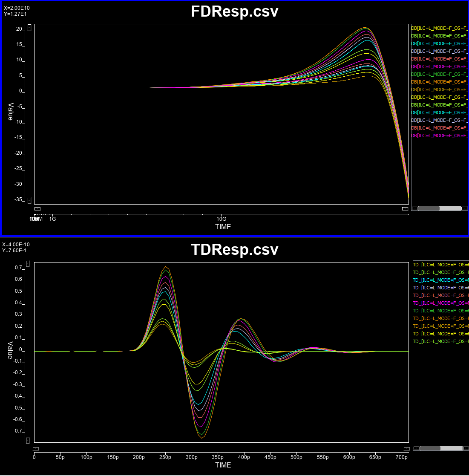This screenshot has width=469, height=476.
Task: Click the Value axis label of TDResp plot
Action: 11,350
